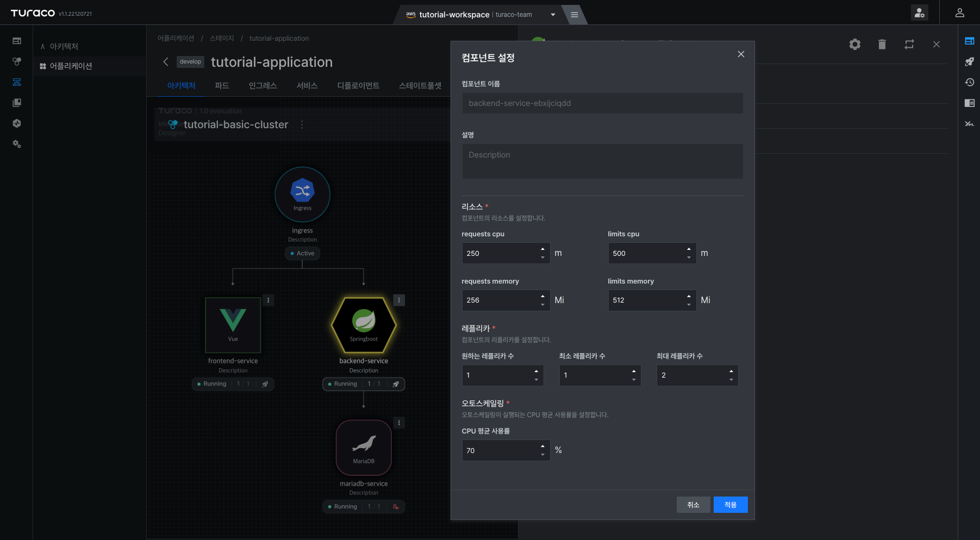This screenshot has height=540, width=980.
Task: Switch to the 파드 tab
Action: pyautogui.click(x=222, y=86)
